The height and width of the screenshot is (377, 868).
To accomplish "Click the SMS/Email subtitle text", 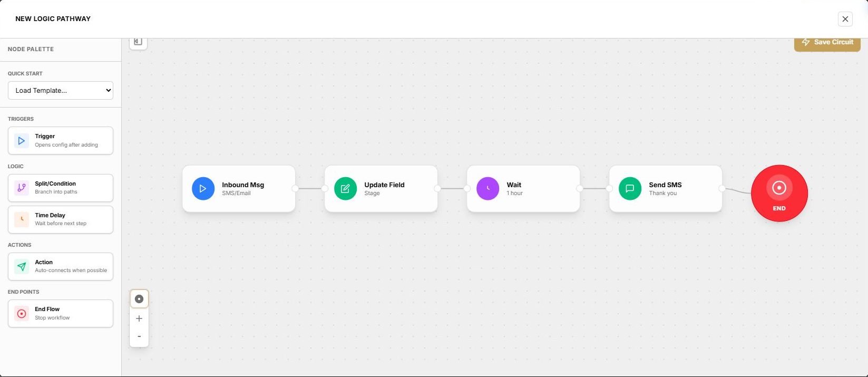I will (236, 194).
